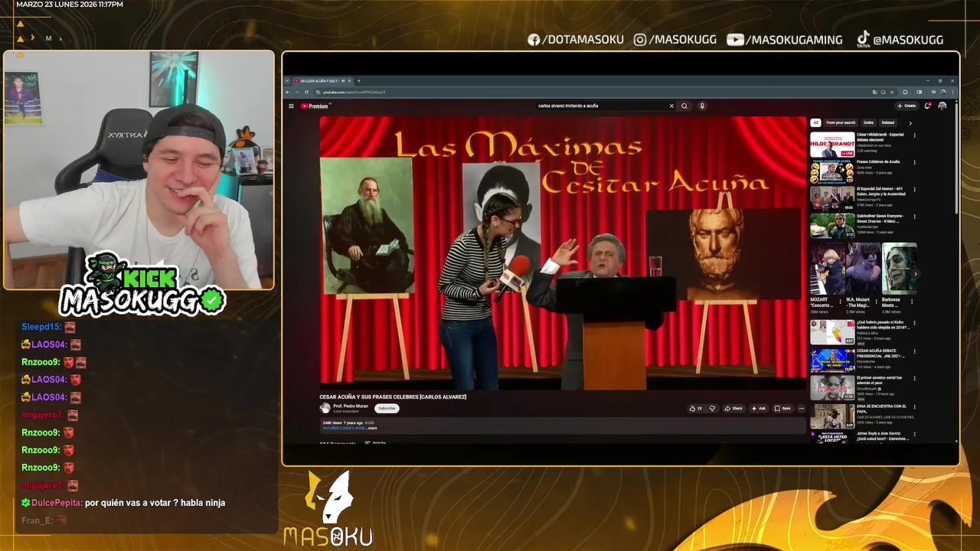Open Quicksilver Saves Everyone video thumbnail
The image size is (980, 551).
coord(832,226)
